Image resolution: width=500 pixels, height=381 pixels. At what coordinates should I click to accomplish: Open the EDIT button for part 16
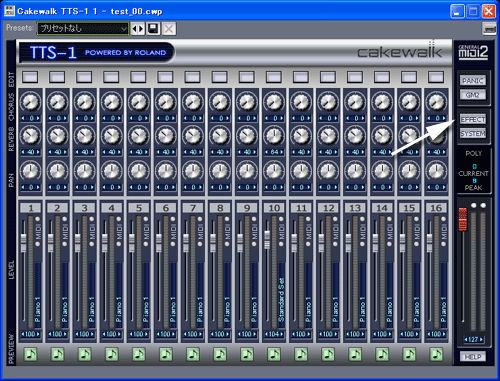[436, 77]
